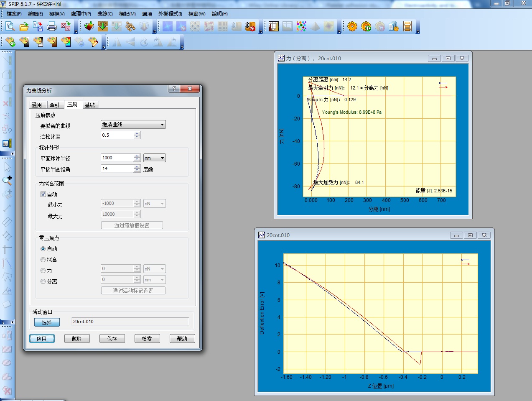This screenshot has width=532, height=401.
Task: Click the brown gradient palette icon
Action: (x=52, y=42)
